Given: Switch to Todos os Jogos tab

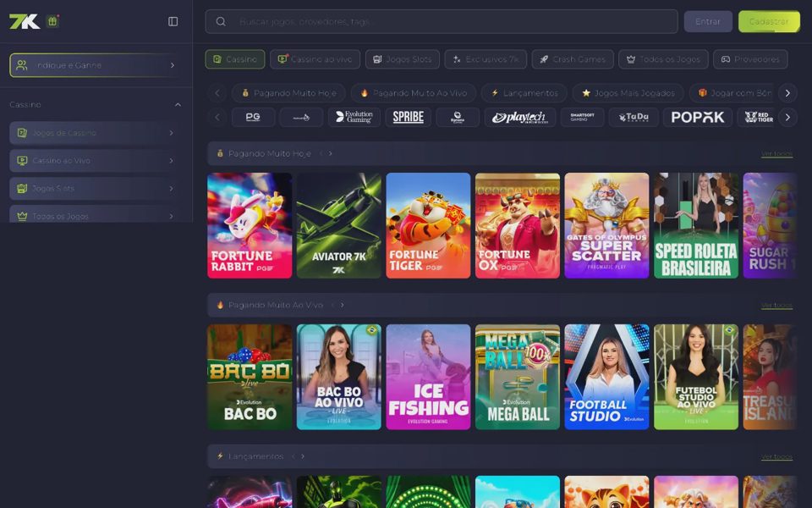Looking at the screenshot, I should coord(663,59).
